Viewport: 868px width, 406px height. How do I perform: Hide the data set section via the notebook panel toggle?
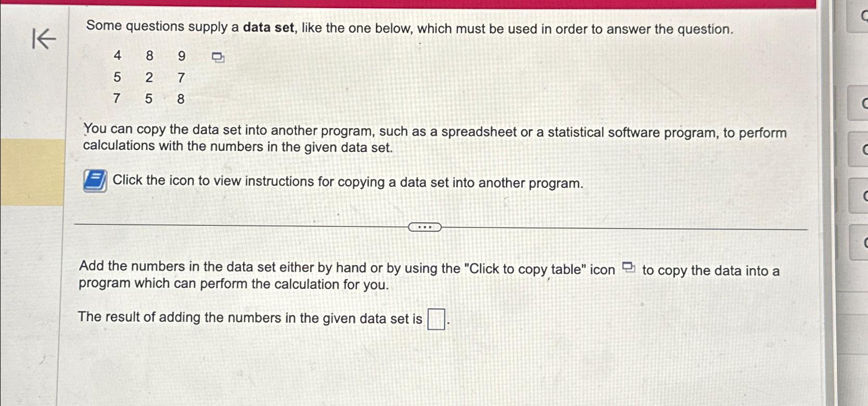(94, 182)
